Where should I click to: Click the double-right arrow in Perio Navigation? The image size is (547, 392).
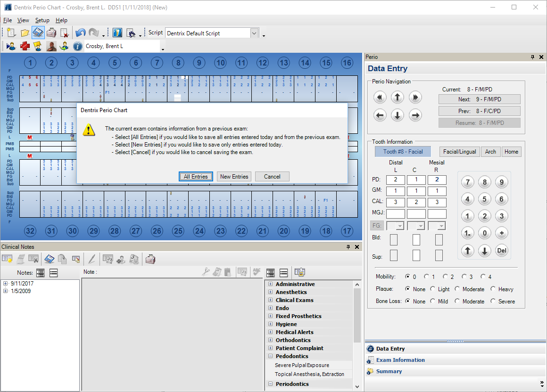pyautogui.click(x=415, y=97)
